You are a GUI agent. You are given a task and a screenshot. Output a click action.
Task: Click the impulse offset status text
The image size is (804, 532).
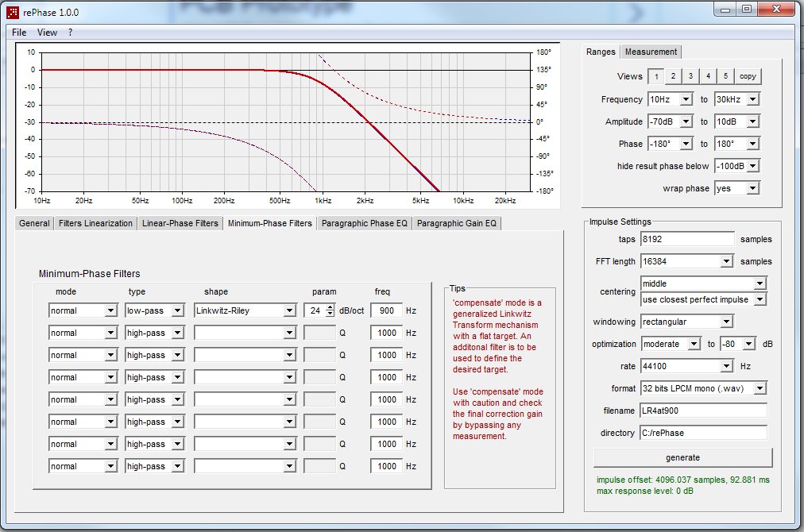pos(682,480)
